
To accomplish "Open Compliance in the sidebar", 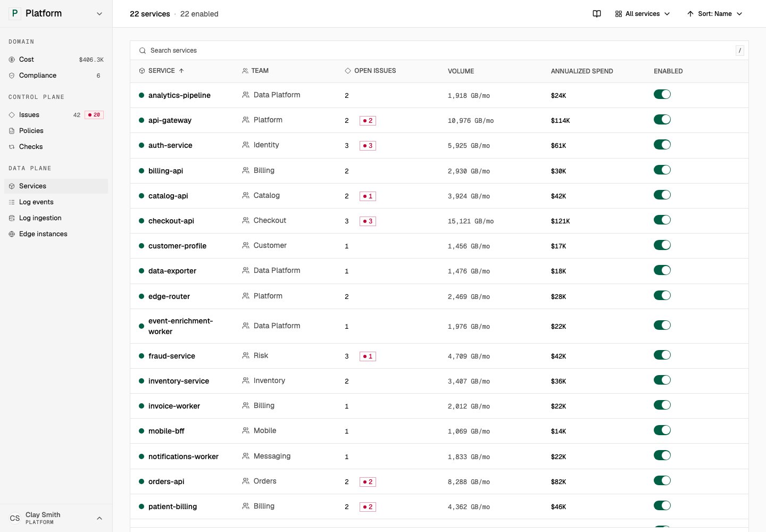I will tap(56, 76).
